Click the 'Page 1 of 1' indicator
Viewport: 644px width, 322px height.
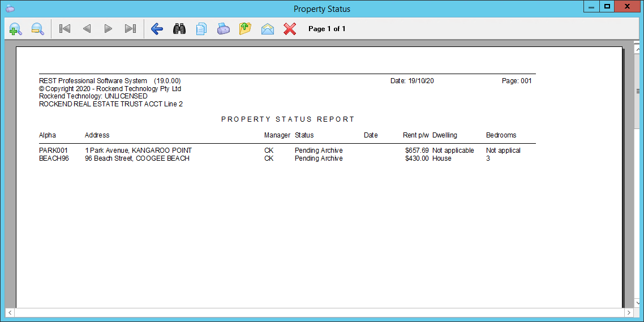327,29
